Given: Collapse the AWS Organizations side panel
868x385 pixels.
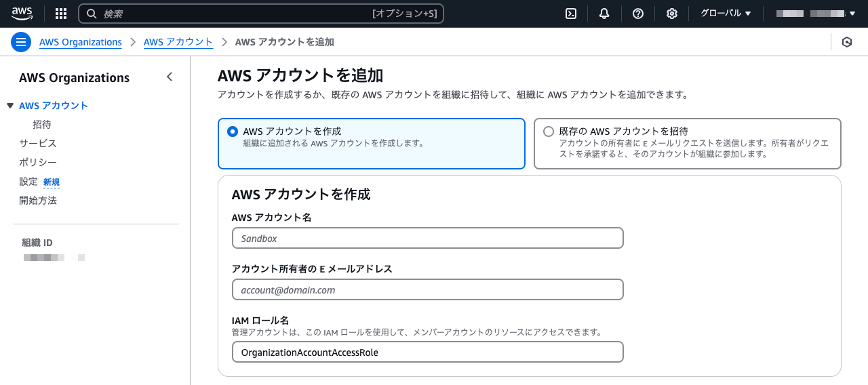Looking at the screenshot, I should (170, 77).
